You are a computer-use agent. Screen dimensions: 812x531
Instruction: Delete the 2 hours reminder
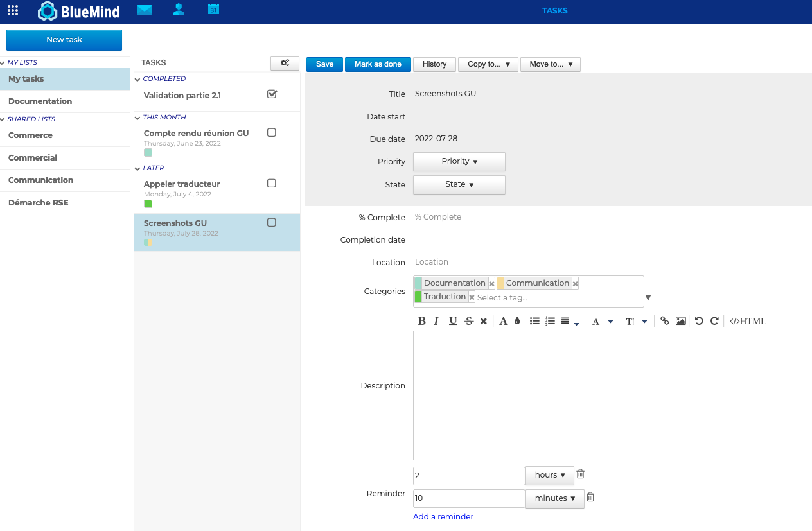pos(581,474)
